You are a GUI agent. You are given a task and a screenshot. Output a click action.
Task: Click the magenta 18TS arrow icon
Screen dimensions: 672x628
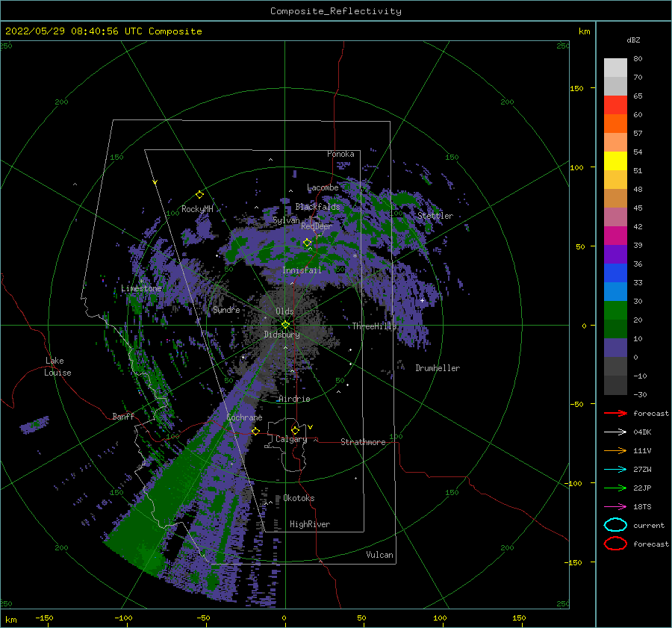point(615,507)
